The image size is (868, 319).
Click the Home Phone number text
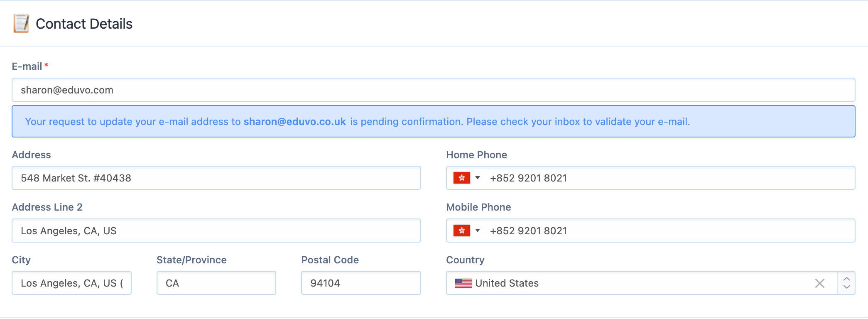tap(528, 178)
